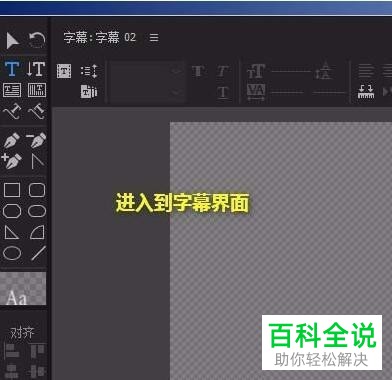Pick the Vertical Path Type tool
The width and height of the screenshot is (392, 380).
(x=36, y=112)
